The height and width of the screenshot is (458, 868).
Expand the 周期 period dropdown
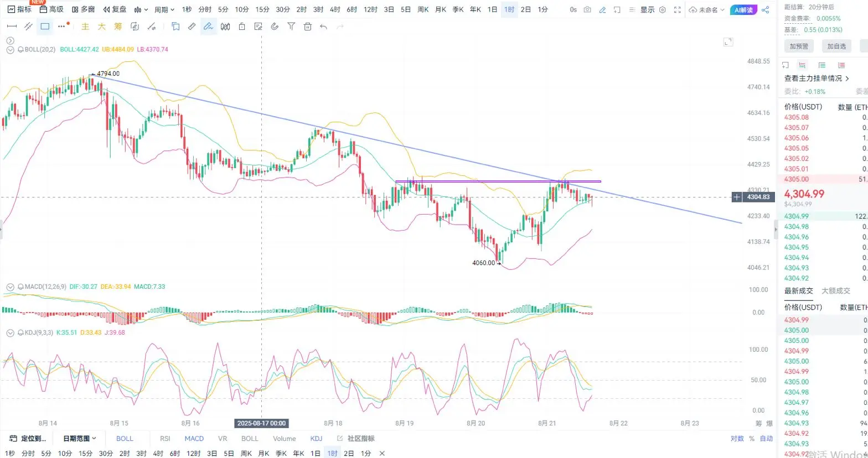[164, 9]
